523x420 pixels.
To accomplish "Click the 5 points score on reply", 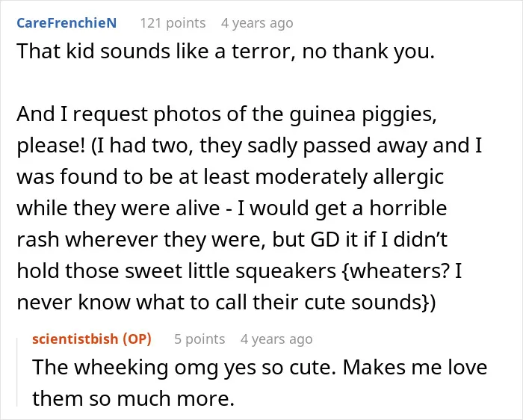I will click(x=199, y=339).
